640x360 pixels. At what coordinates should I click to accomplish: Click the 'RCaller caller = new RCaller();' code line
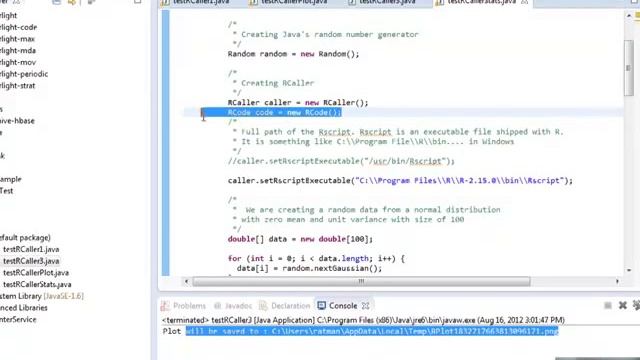298,102
